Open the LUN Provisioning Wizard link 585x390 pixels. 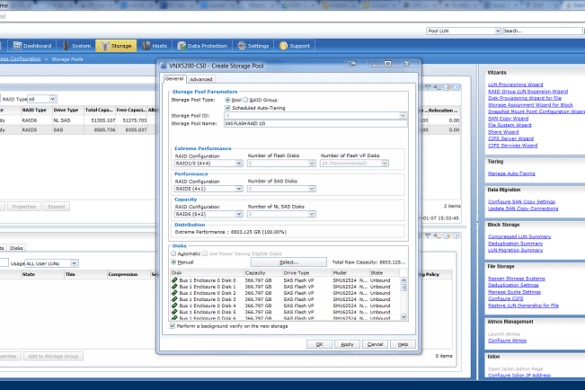(x=515, y=85)
